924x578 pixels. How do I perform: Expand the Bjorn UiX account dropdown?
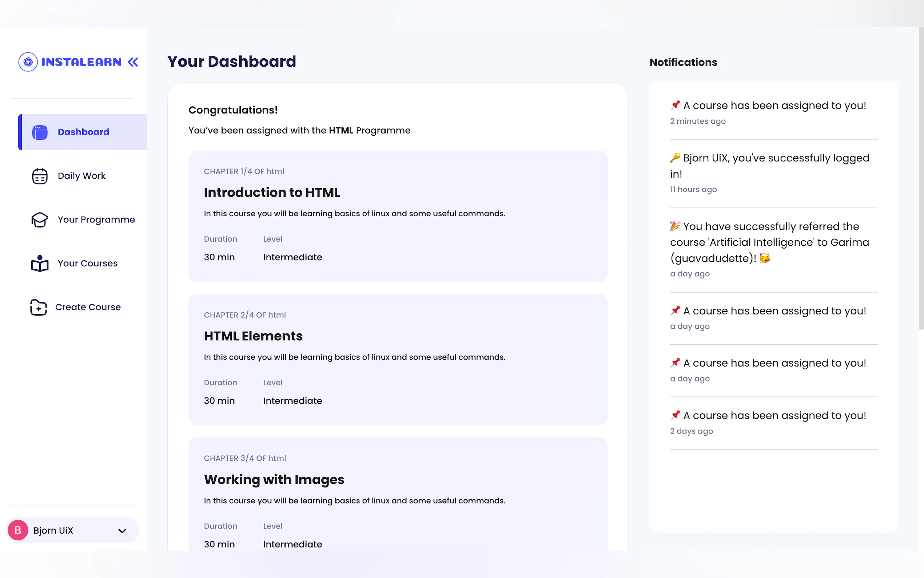coord(122,531)
